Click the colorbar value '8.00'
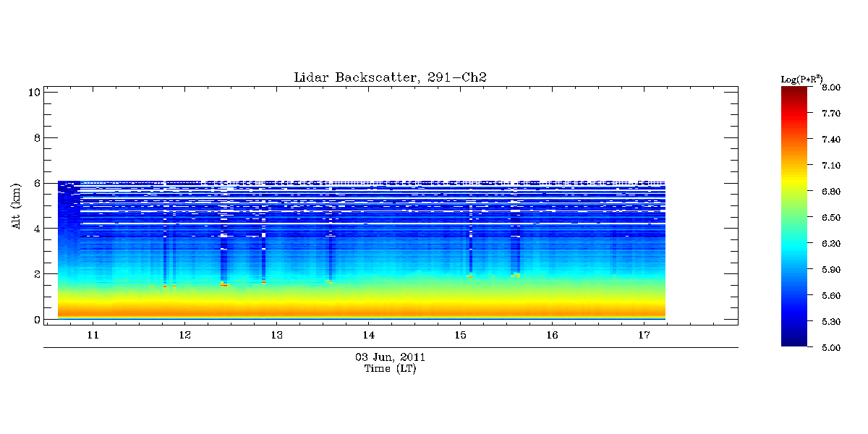 (831, 88)
